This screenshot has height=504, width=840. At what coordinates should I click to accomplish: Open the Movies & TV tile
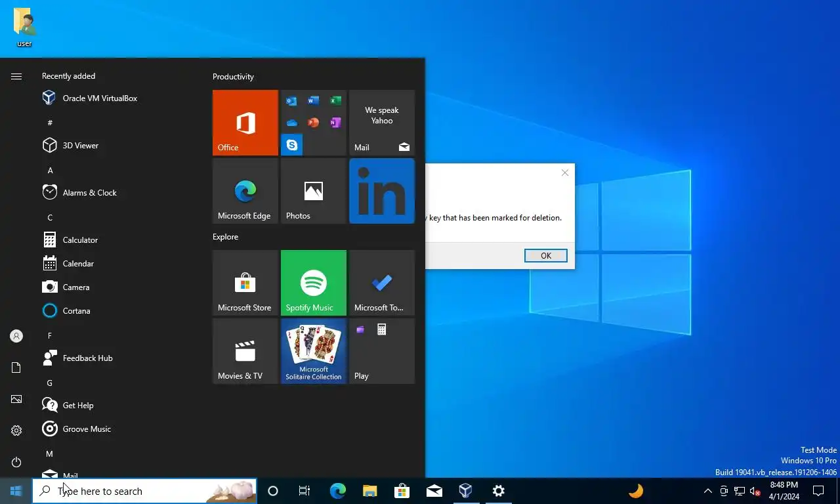click(245, 351)
